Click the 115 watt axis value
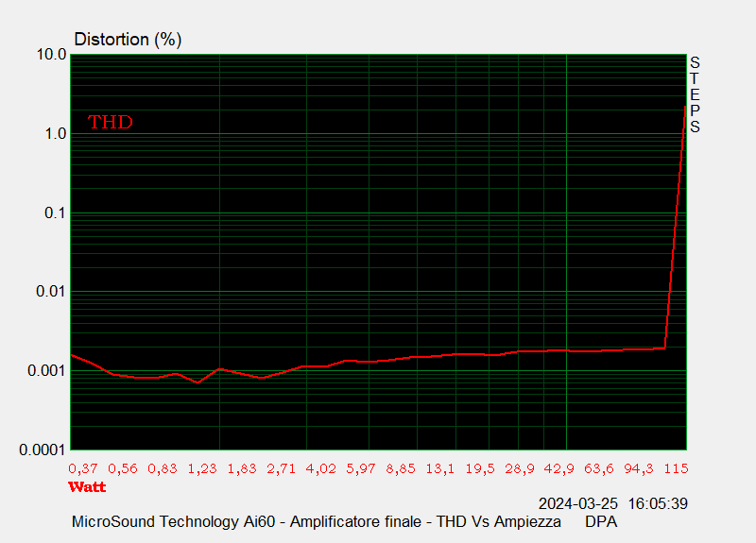This screenshot has width=756, height=543. (x=676, y=468)
